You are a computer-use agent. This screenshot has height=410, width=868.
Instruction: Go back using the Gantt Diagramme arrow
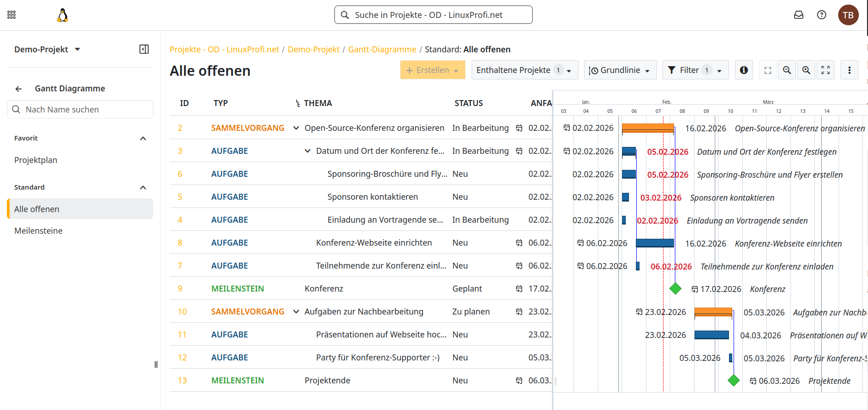(19, 89)
